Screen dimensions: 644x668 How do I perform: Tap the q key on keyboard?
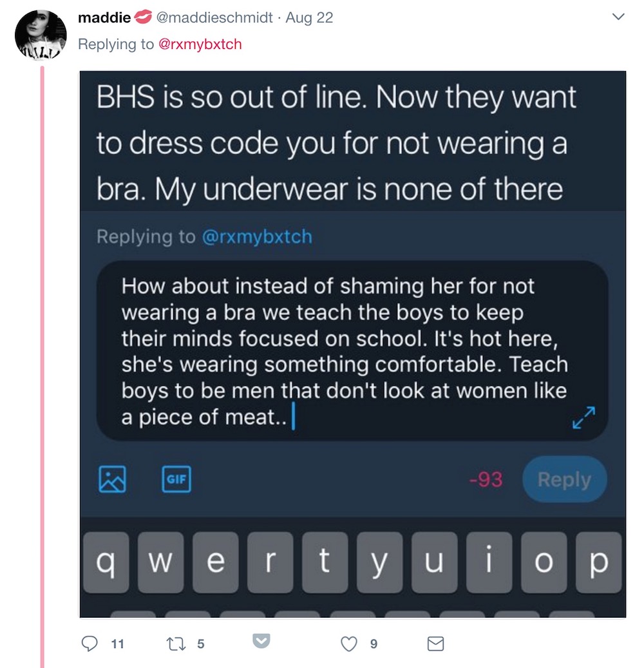pyautogui.click(x=106, y=562)
